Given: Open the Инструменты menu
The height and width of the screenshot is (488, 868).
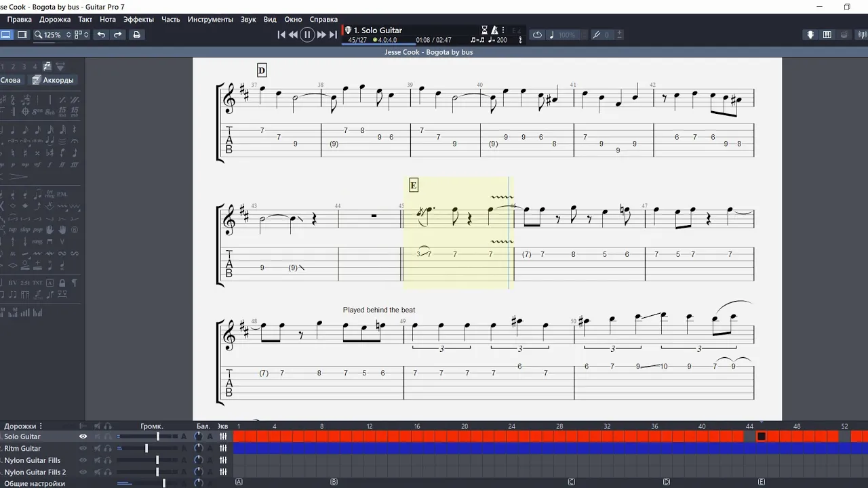Looking at the screenshot, I should pos(210,20).
